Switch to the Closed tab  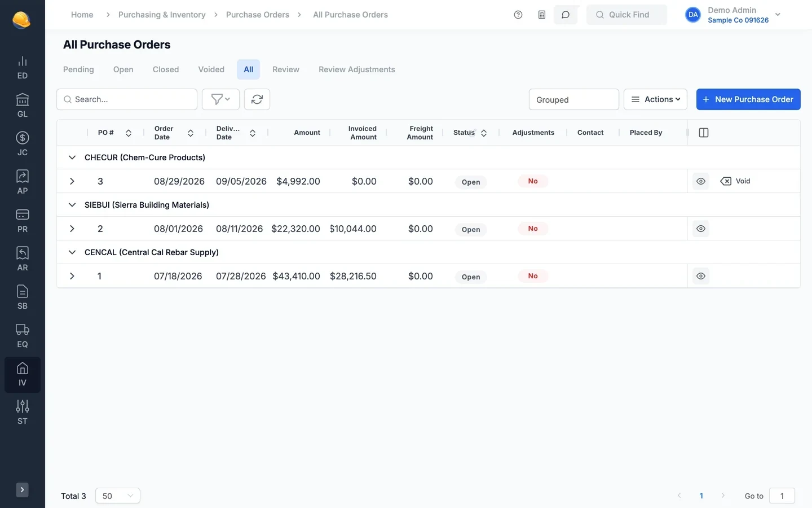tap(166, 69)
